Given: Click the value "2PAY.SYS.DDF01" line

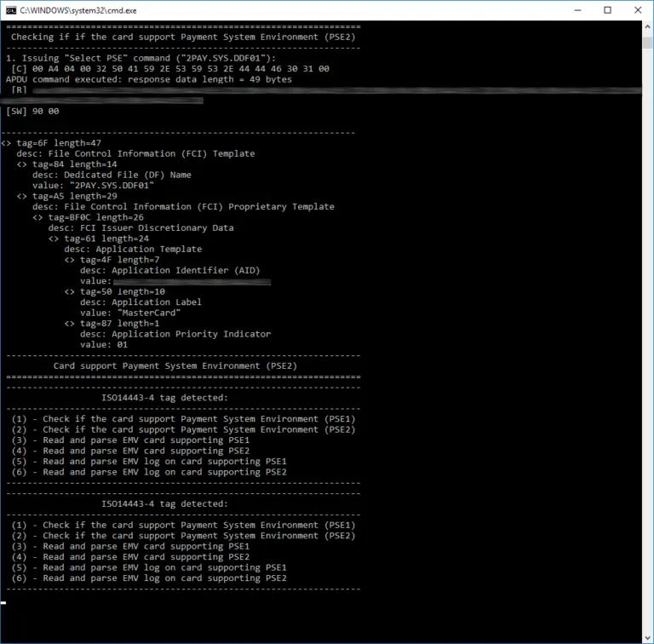Looking at the screenshot, I should (94, 186).
